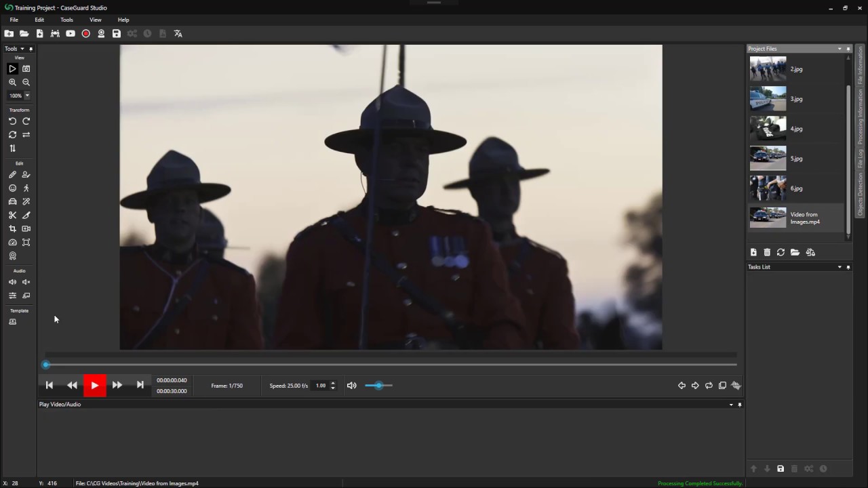Select the car vehicle detection tool
This screenshot has width=868, height=488.
pos(12,202)
